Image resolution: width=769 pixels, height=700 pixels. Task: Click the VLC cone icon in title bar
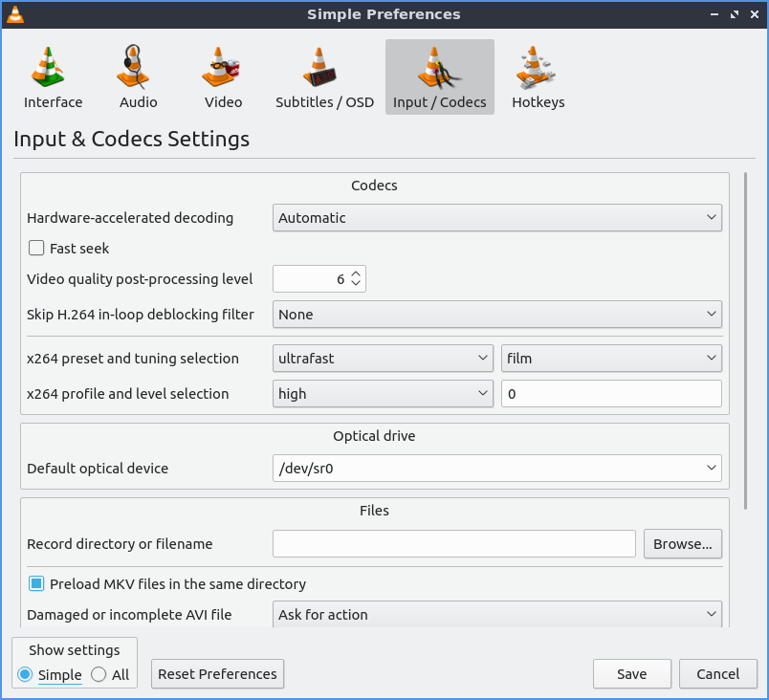[x=15, y=14]
